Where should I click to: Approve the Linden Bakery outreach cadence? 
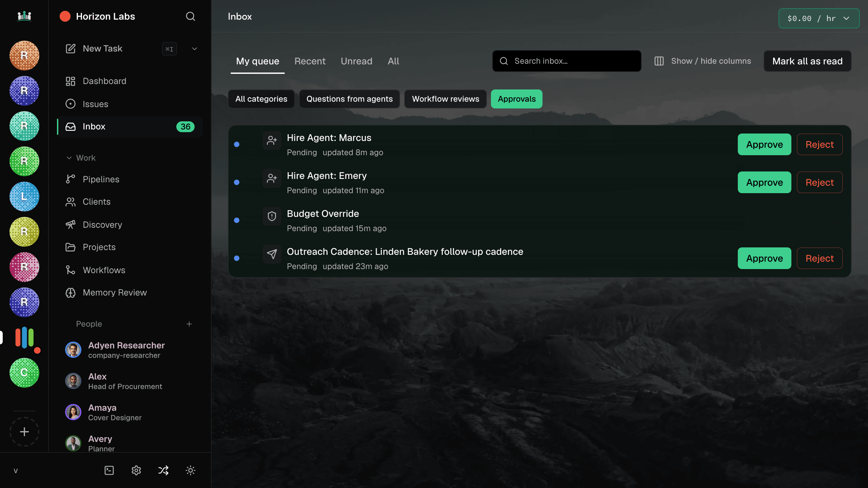pos(765,258)
